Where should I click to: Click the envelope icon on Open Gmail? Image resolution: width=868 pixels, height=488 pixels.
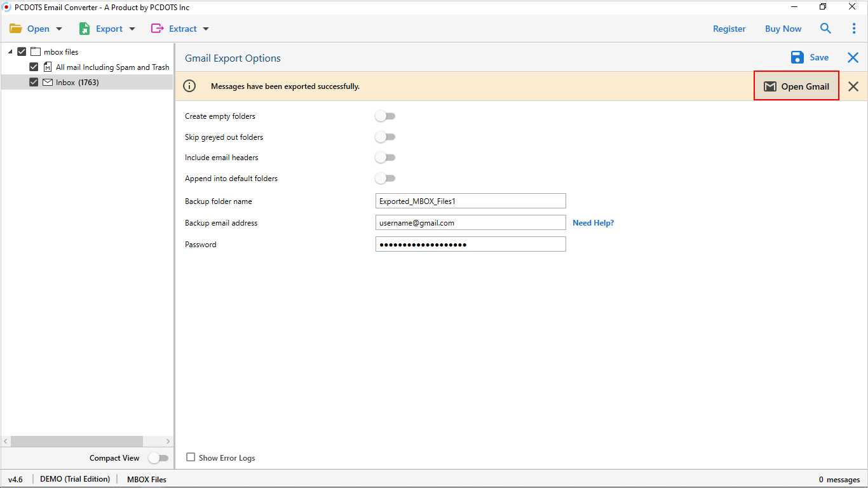click(770, 86)
